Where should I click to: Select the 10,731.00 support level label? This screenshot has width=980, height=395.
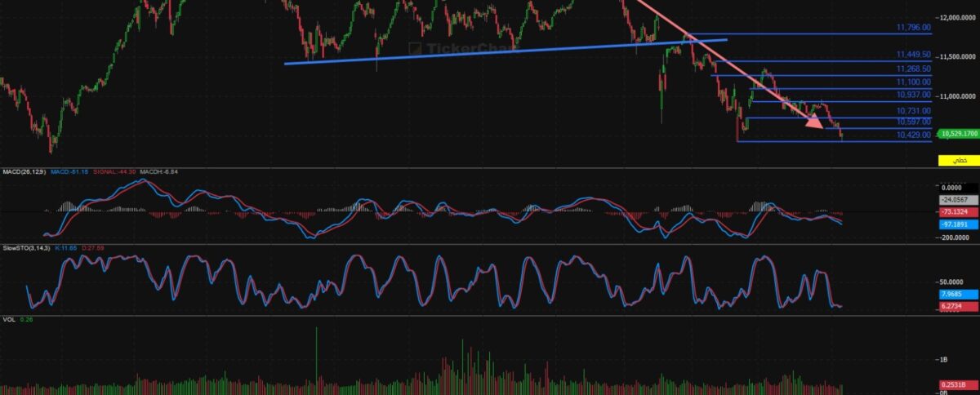913,110
